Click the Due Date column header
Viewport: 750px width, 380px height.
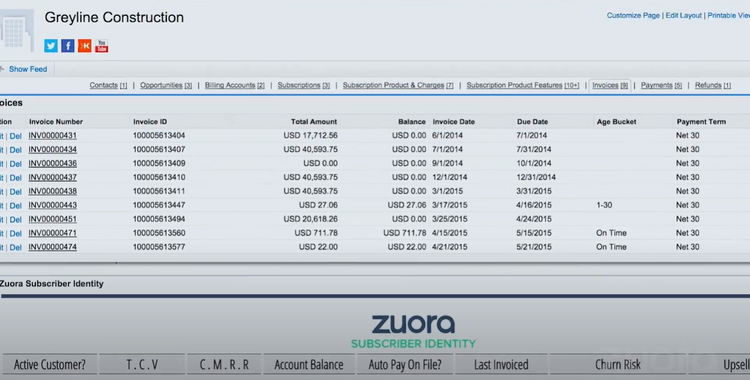532,122
